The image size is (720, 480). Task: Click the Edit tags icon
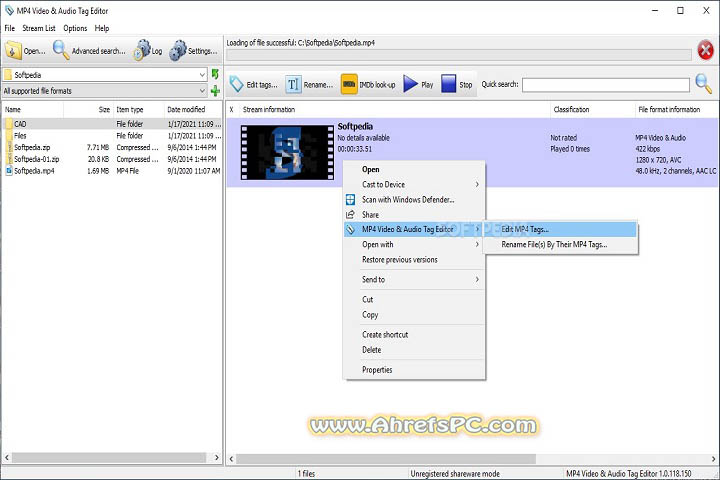pos(236,84)
